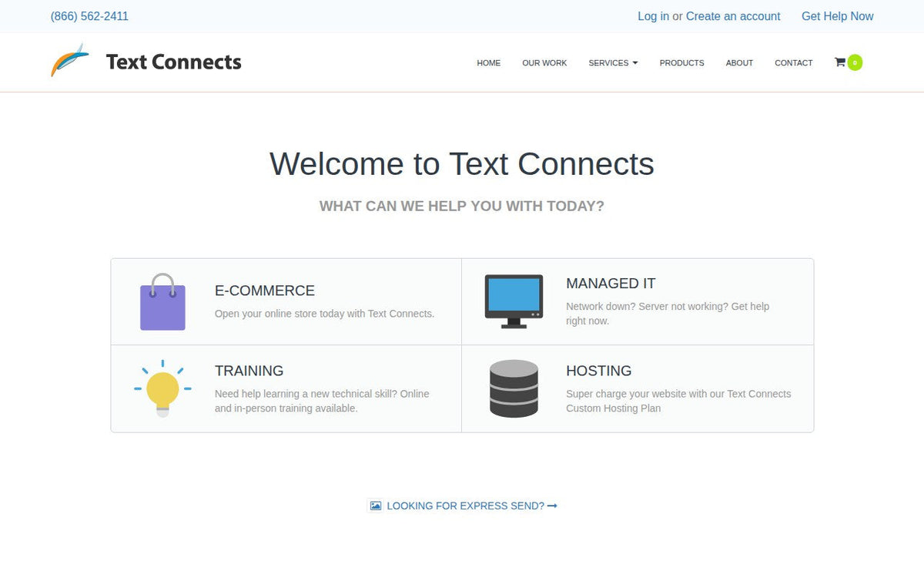This screenshot has height=578, width=924.
Task: Go to the Home menu item
Action: pos(488,63)
